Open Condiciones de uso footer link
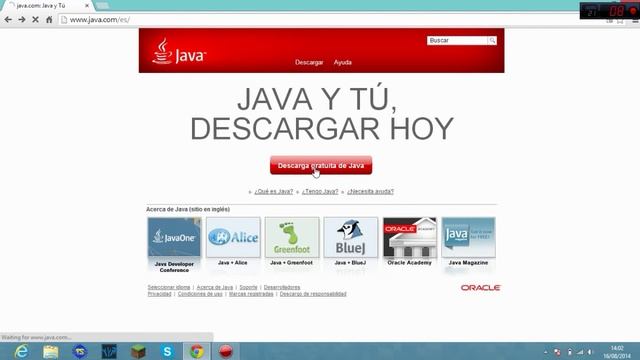 (x=200, y=294)
